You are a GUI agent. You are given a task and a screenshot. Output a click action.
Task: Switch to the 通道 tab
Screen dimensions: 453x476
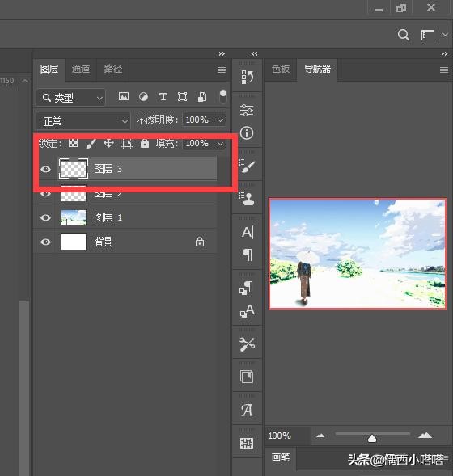81,70
